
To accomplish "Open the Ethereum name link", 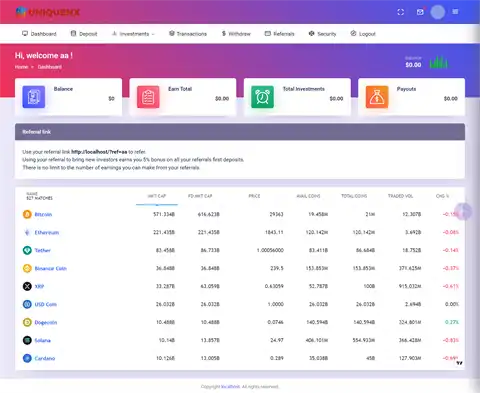I will click(47, 232).
